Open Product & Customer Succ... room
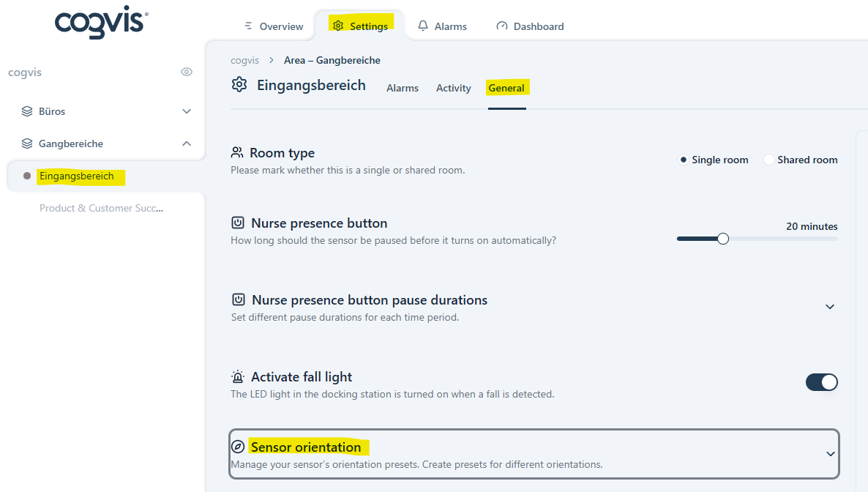This screenshot has height=492, width=868. pyautogui.click(x=101, y=208)
